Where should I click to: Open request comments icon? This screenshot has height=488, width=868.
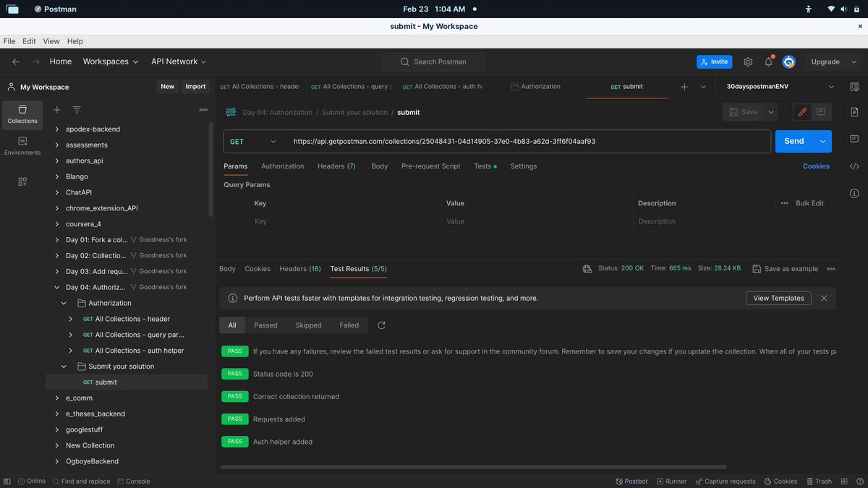pyautogui.click(x=821, y=112)
